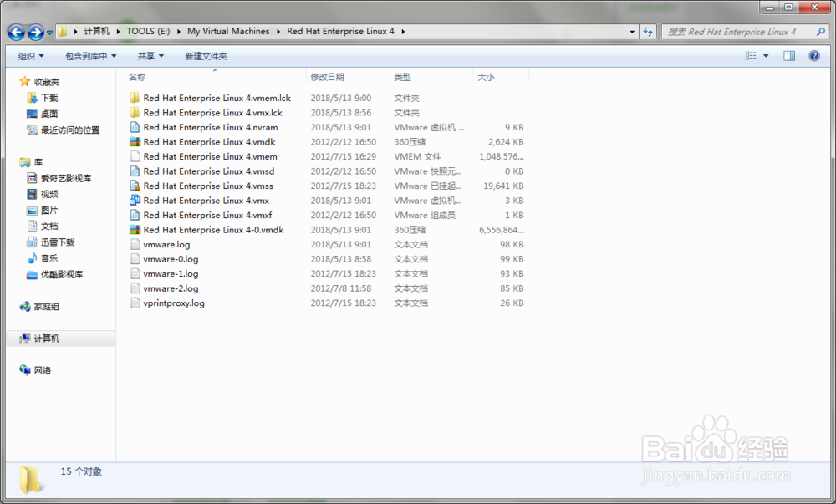Image resolution: width=836 pixels, height=504 pixels.
Task: Open the view options dropdown arrow
Action: click(x=766, y=56)
